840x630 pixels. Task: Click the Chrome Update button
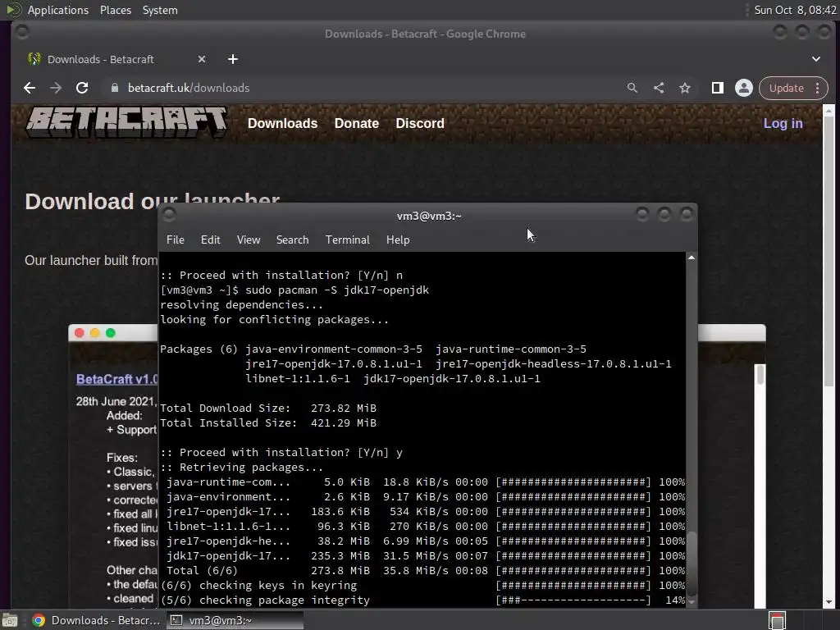click(786, 88)
